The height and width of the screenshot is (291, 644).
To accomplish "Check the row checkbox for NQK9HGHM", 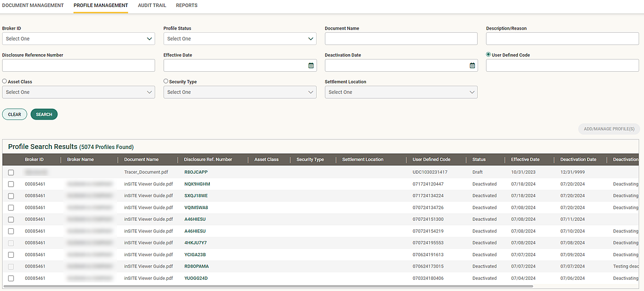I will tap(11, 184).
